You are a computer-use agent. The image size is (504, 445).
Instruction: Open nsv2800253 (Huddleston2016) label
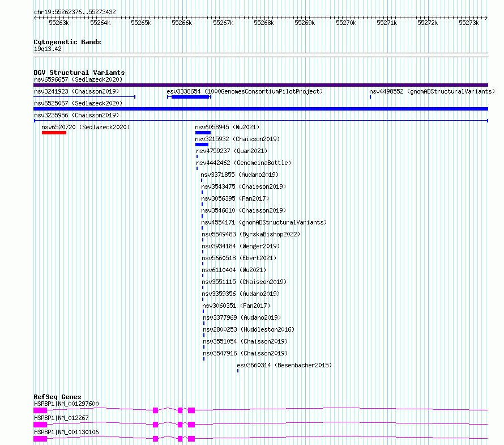(x=249, y=329)
